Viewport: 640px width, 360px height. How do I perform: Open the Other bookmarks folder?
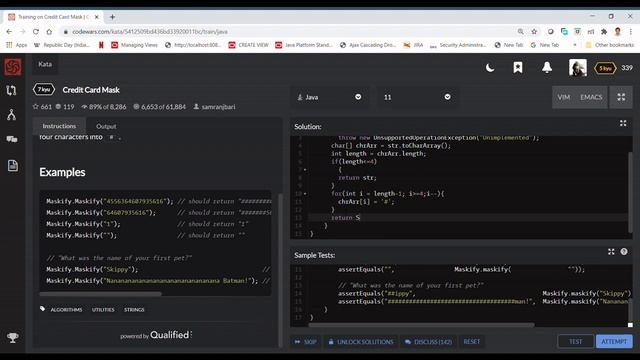click(x=610, y=45)
